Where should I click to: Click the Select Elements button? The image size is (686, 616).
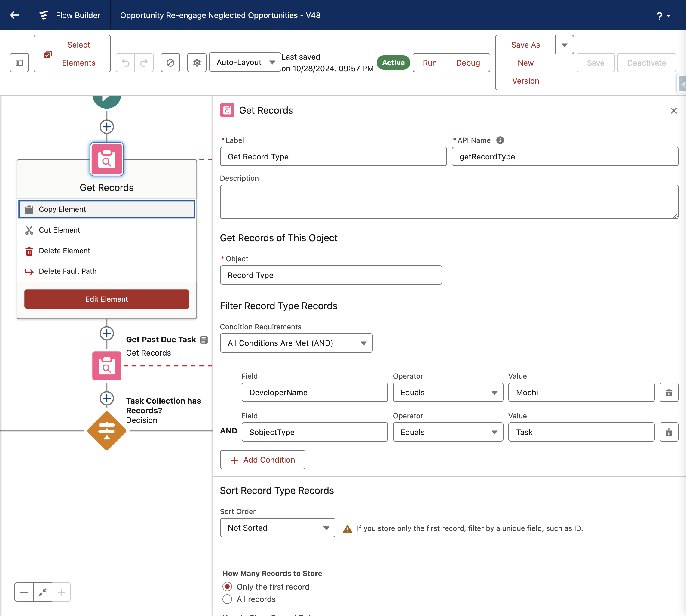pyautogui.click(x=72, y=54)
